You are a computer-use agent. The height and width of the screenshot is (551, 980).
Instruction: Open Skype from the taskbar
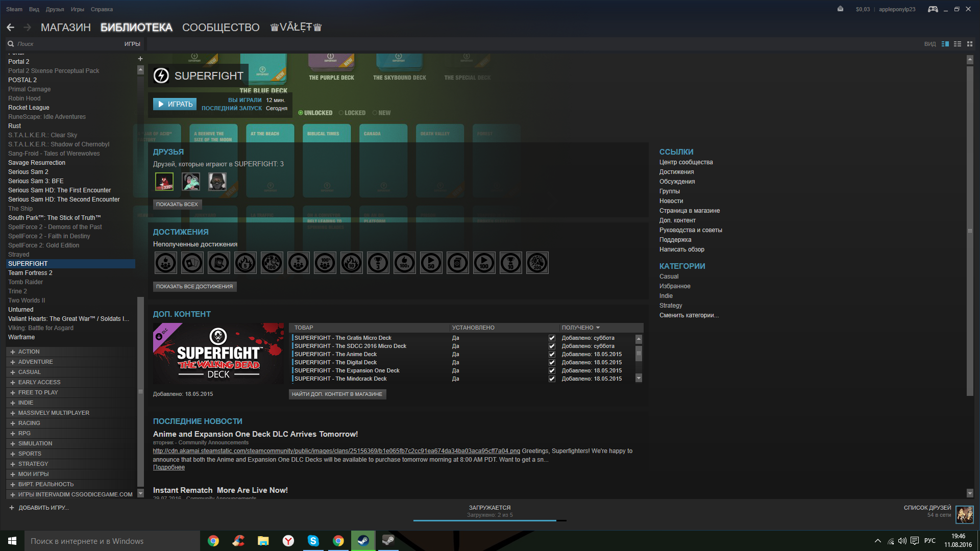coord(313,541)
